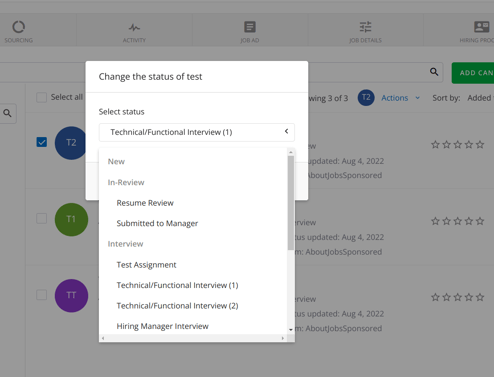Click T1's status updated Aug 4, 2022
This screenshot has width=494, height=377.
coord(339,237)
